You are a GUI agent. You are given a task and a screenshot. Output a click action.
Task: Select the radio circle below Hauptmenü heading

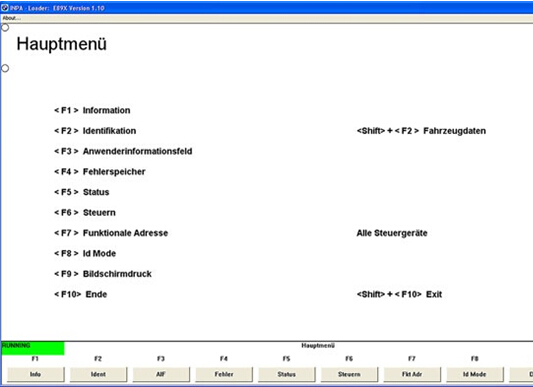tap(5, 68)
